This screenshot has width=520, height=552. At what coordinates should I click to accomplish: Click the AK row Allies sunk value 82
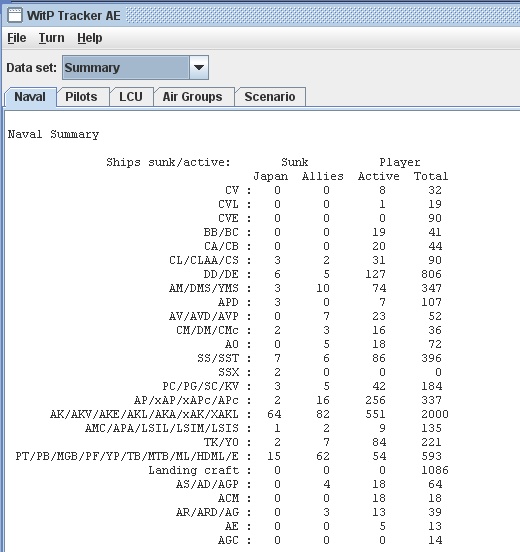(x=323, y=414)
